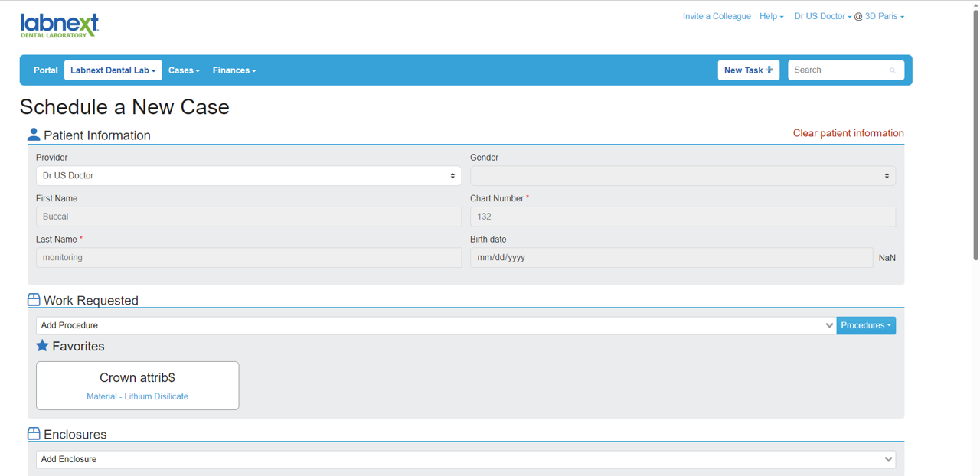Click Clear patient information link
Viewport: 980px width, 476px height.
(x=848, y=133)
